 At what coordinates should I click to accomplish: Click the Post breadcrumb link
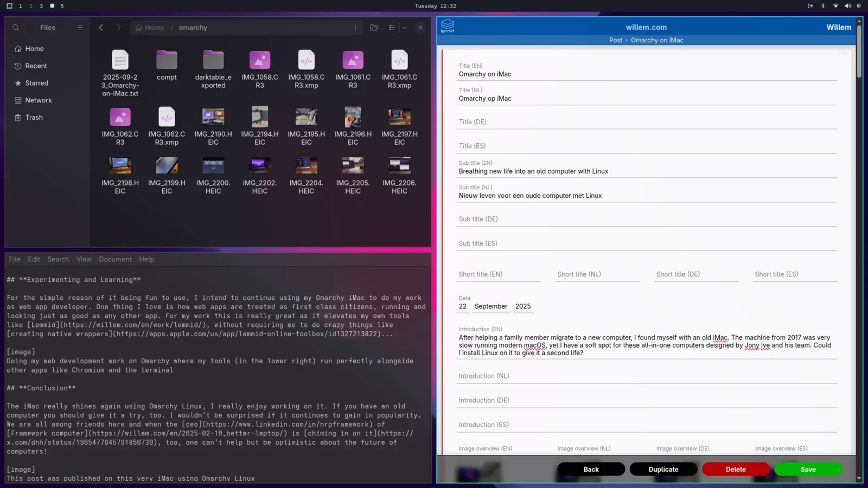(x=616, y=40)
